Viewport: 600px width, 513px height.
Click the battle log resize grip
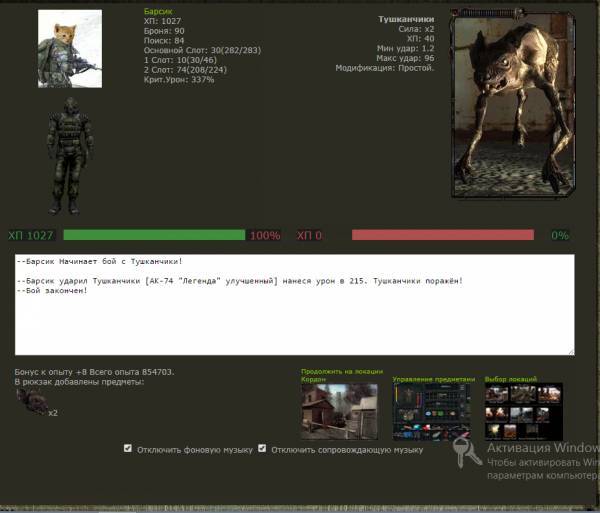(x=571, y=352)
